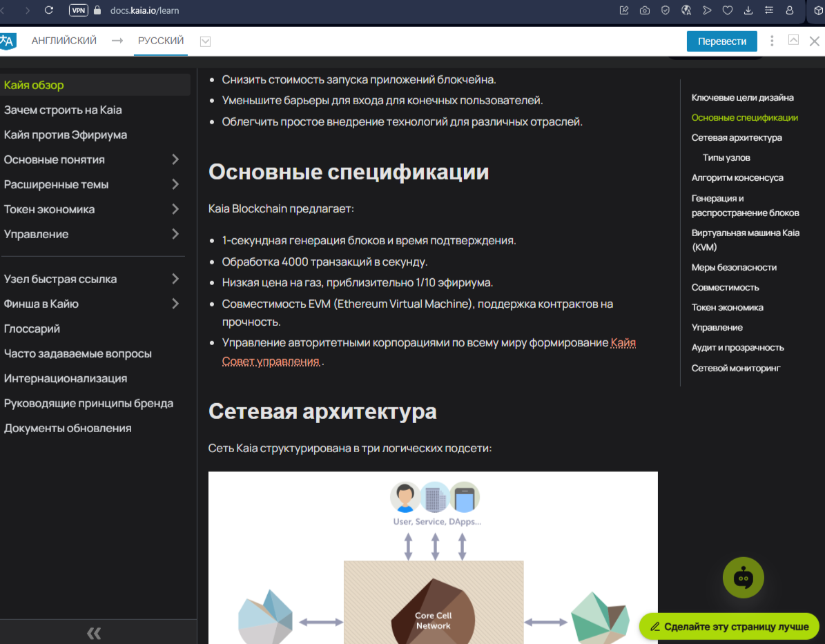Collapse the left sidebar with the « control
825x644 pixels.
[x=95, y=632]
